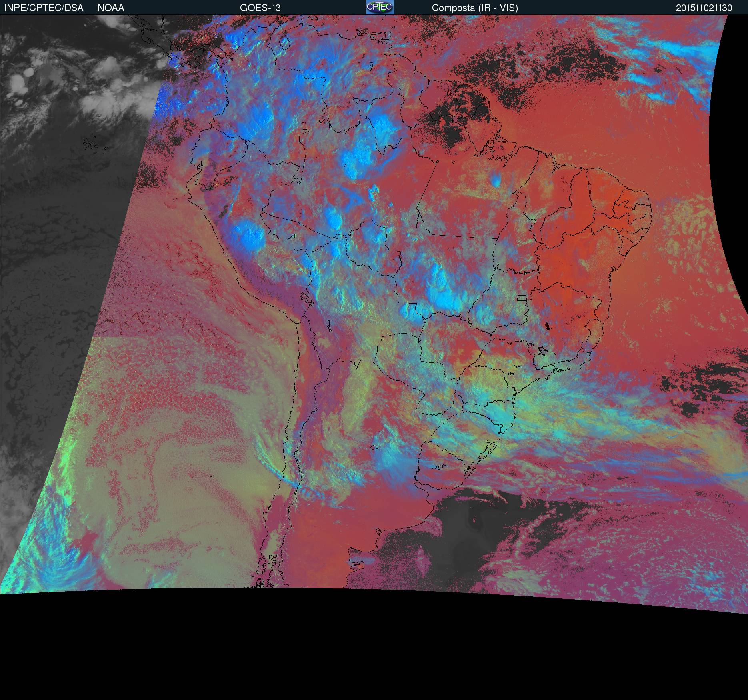Click the bright blue cloud mass over Peru
The height and width of the screenshot is (700, 748).
[x=250, y=237]
